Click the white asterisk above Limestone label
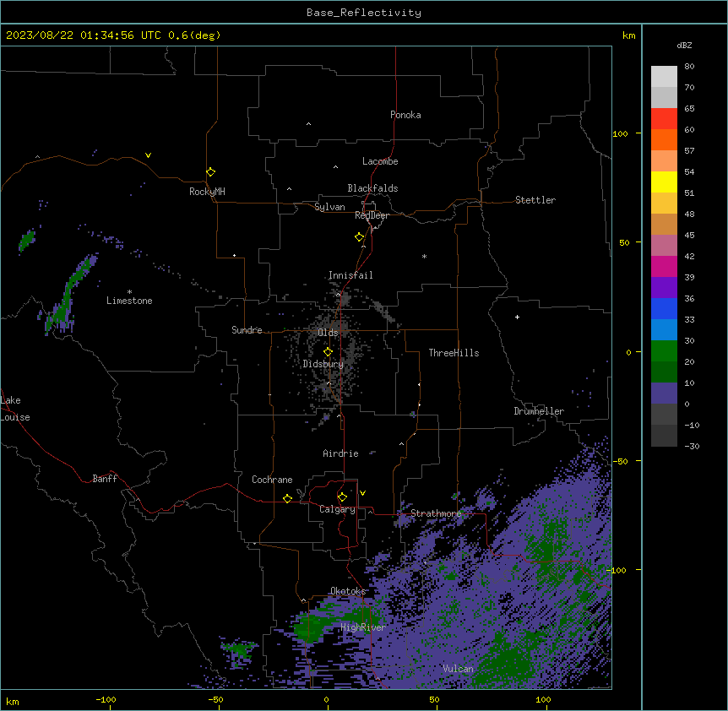The image size is (728, 711). (x=129, y=292)
